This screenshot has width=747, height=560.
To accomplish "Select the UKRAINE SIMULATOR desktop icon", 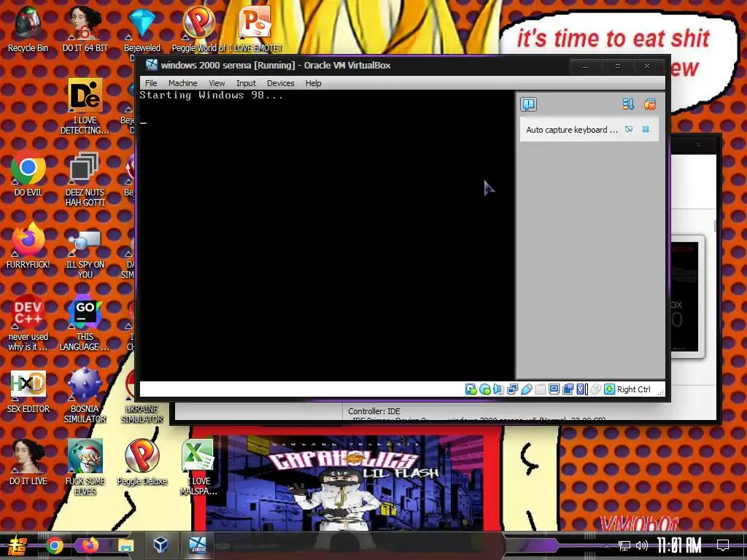I will click(142, 396).
